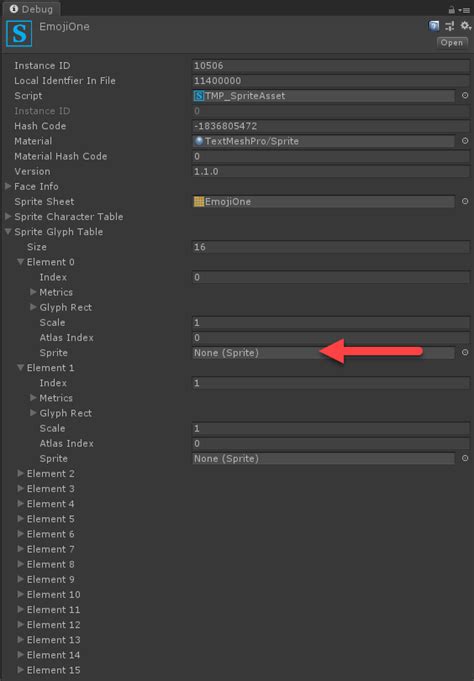Click the Open button
The height and width of the screenshot is (681, 474).
click(x=452, y=43)
